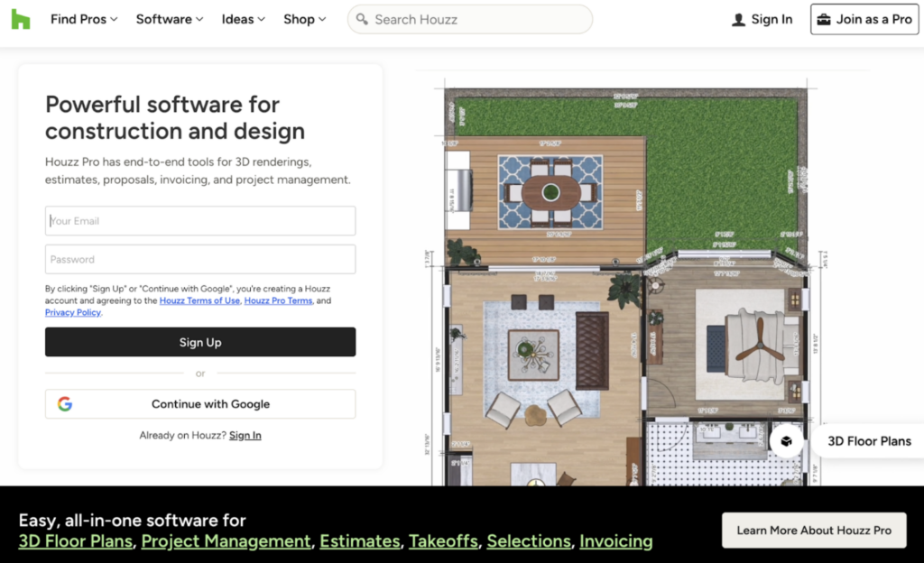
Task: Click into the Your Email field
Action: pyautogui.click(x=200, y=221)
